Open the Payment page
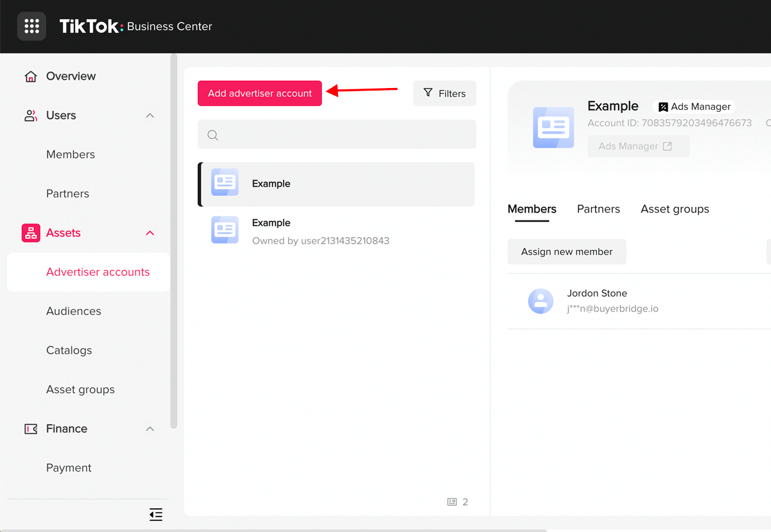This screenshot has width=771, height=532. point(69,468)
